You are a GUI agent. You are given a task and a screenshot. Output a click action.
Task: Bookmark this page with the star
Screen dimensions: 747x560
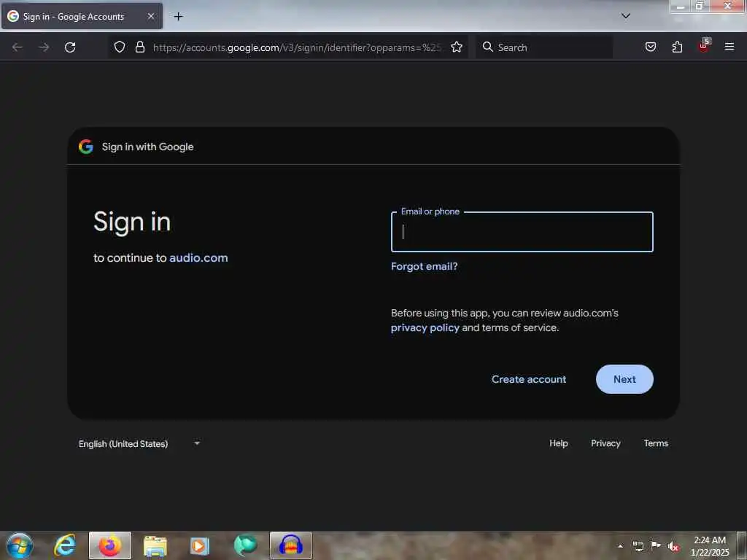coord(457,47)
